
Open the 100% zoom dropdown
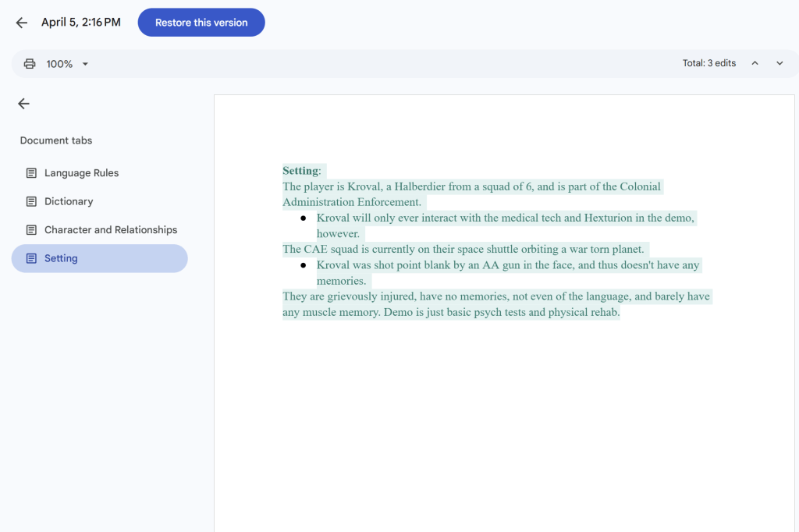coord(67,64)
